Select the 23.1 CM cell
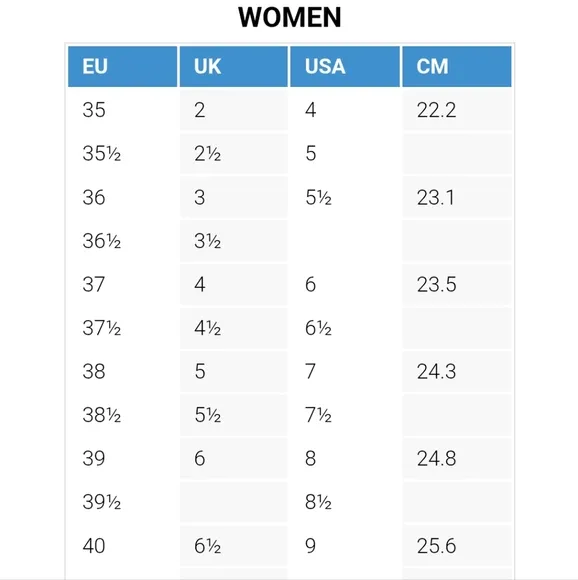578x580 pixels. (x=457, y=197)
